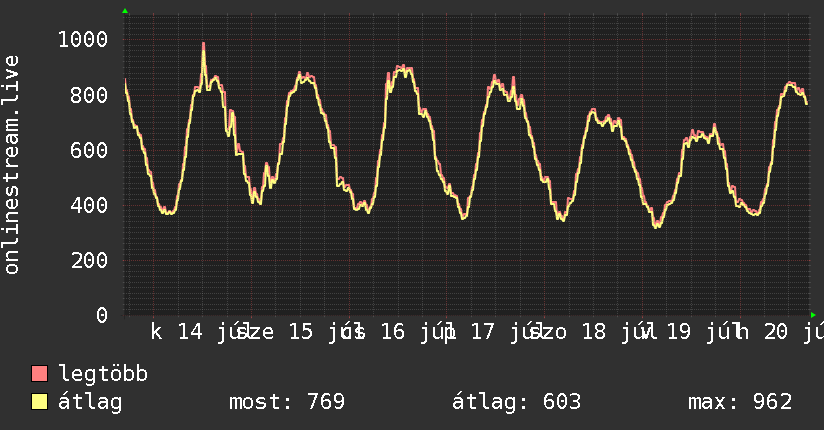
Task: Click the yellow átlag legend swatch
Action: tap(39, 402)
